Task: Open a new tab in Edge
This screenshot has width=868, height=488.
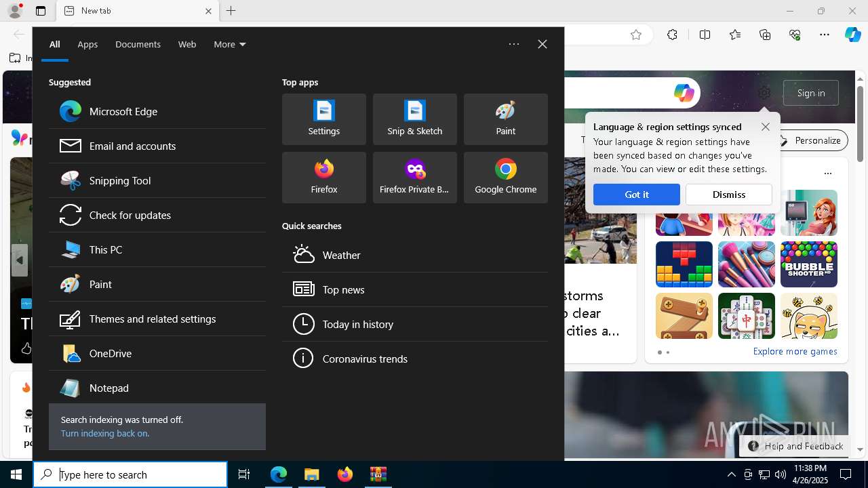Action: click(x=231, y=11)
